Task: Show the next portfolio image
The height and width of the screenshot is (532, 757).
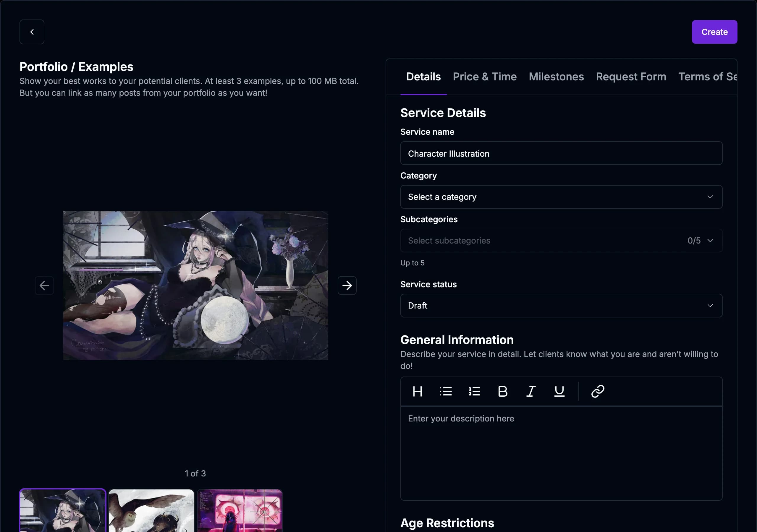Action: pos(347,286)
